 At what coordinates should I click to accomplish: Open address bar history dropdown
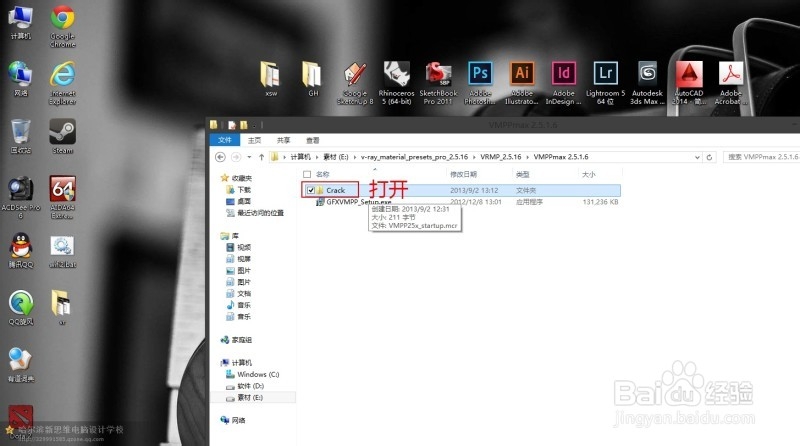click(x=697, y=157)
